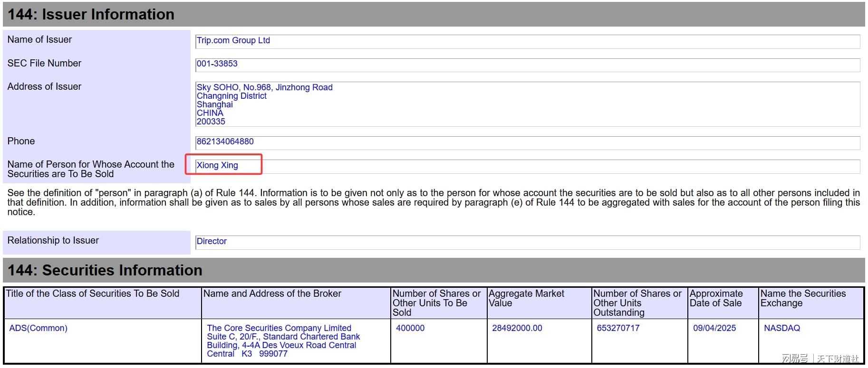This screenshot has width=868, height=368.
Task: Click the Name of Issuer field
Action: click(x=527, y=41)
